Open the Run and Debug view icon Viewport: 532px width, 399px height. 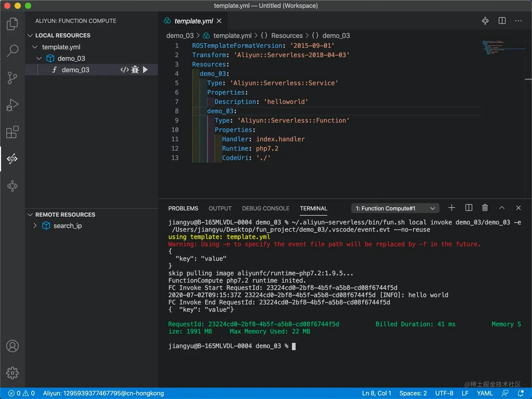[x=12, y=105]
